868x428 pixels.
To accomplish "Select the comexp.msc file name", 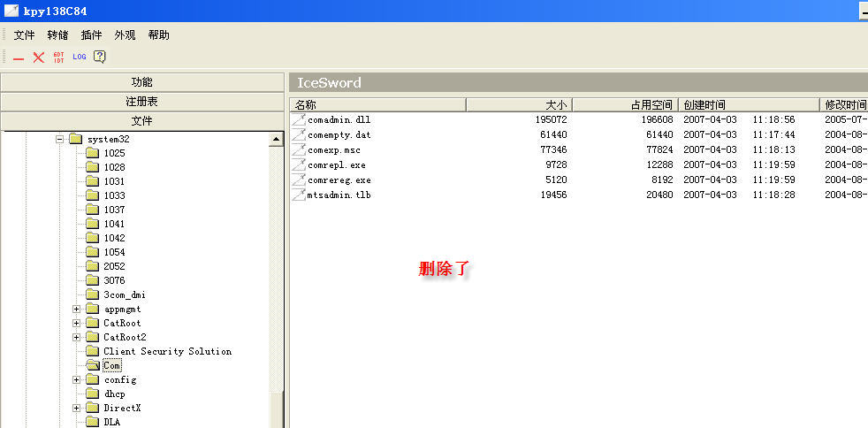I will [x=334, y=149].
